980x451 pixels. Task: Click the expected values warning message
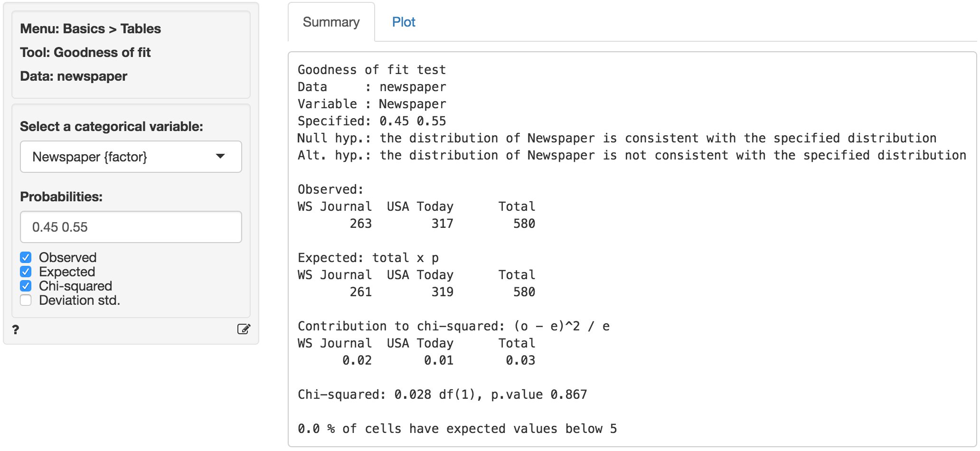click(x=457, y=429)
